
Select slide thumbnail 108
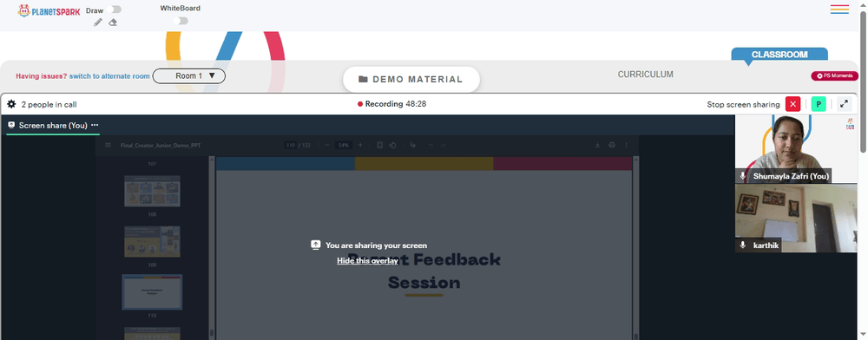[x=152, y=191]
